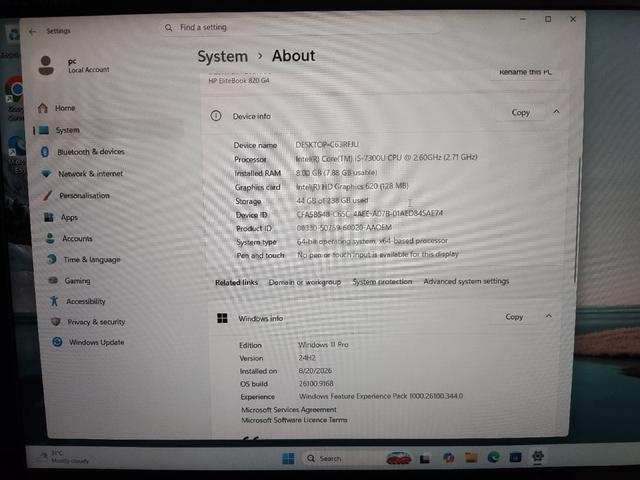Click the Accounts person icon
Image resolution: width=640 pixels, height=480 pixels.
pyautogui.click(x=50, y=238)
